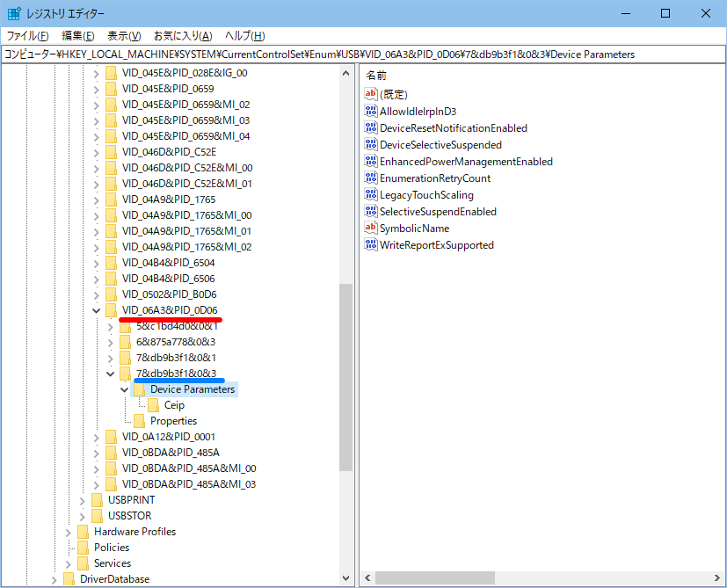Click the values pane scroll right arrow
727x588 pixels.
coord(717,577)
